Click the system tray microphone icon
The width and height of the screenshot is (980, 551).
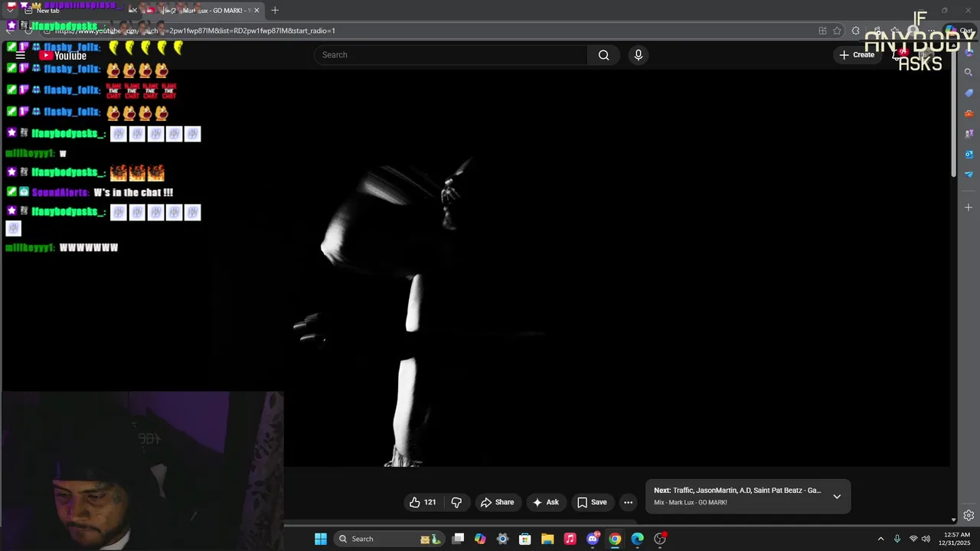pyautogui.click(x=897, y=539)
